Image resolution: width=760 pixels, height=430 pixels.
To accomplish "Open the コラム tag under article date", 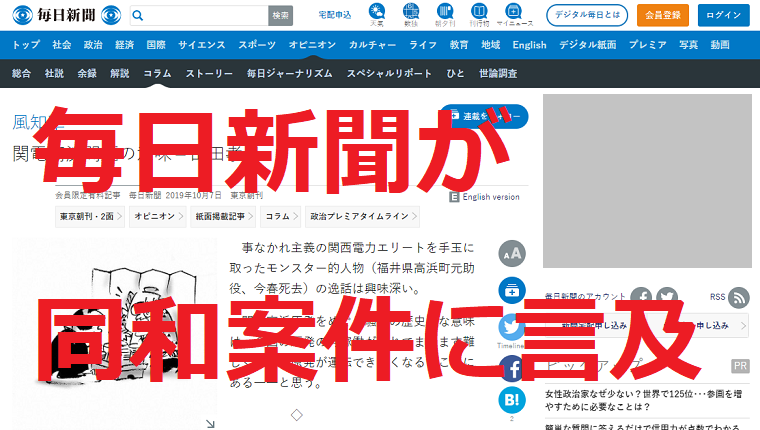I will click(x=281, y=217).
